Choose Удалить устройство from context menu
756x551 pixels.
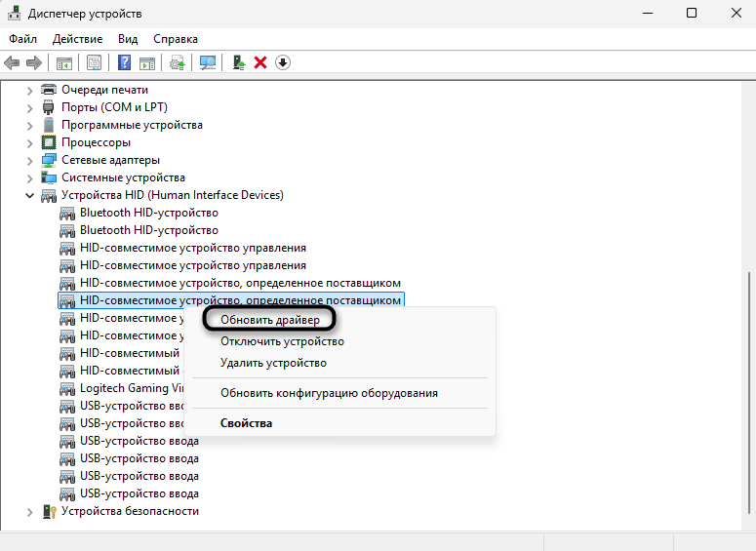tap(273, 363)
